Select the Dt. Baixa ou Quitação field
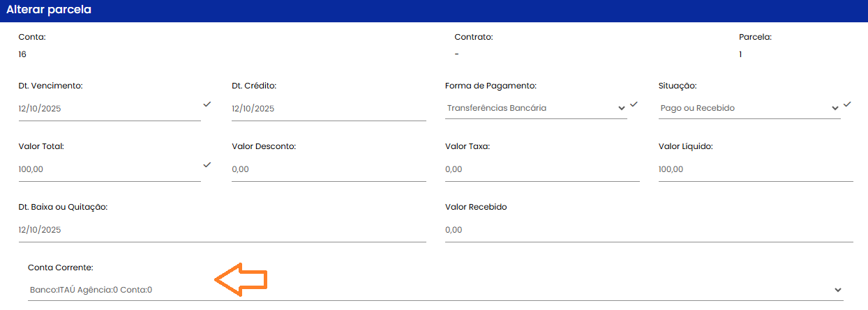This screenshot has width=868, height=310. click(x=222, y=230)
